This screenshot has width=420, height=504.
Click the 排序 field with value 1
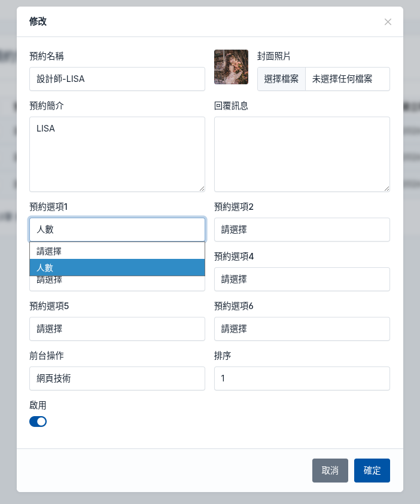tap(302, 378)
